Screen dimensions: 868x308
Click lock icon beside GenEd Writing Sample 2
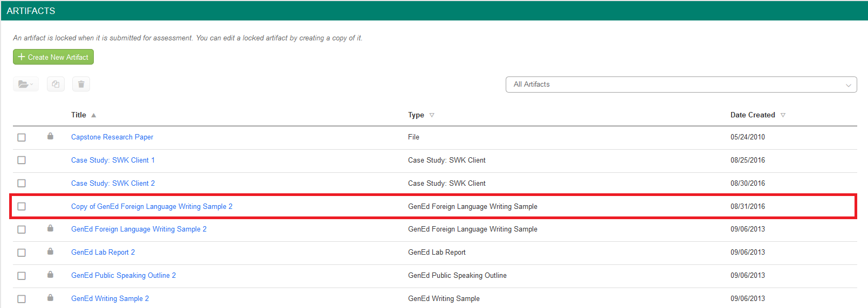(50, 298)
